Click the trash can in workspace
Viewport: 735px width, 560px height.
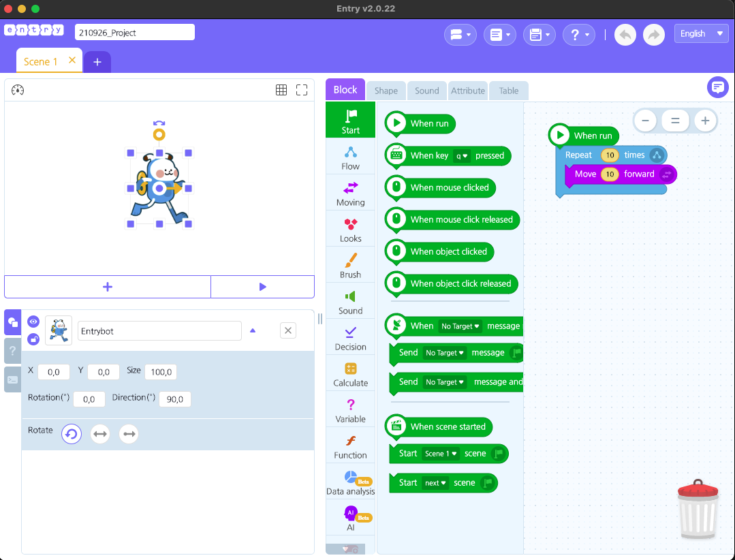(698, 509)
